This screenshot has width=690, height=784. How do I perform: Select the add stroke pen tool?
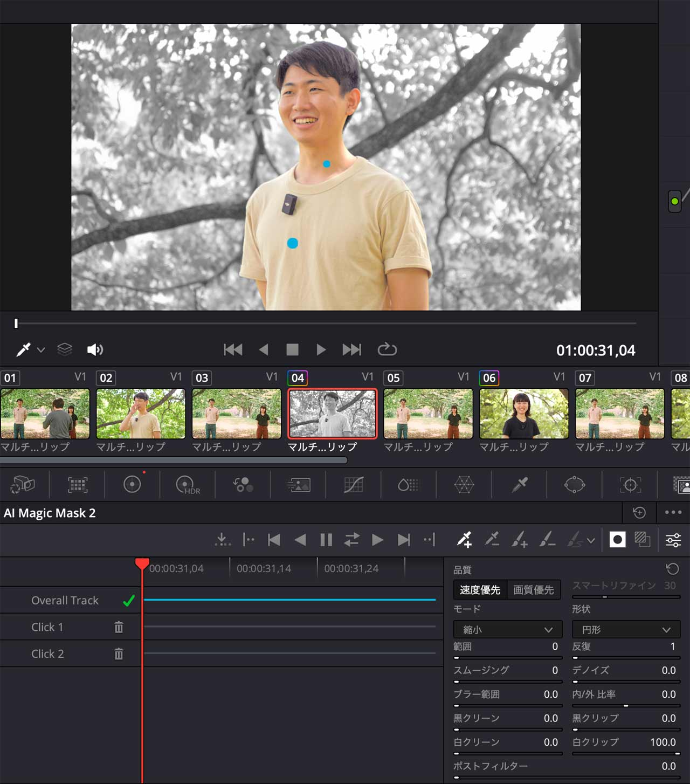click(520, 540)
